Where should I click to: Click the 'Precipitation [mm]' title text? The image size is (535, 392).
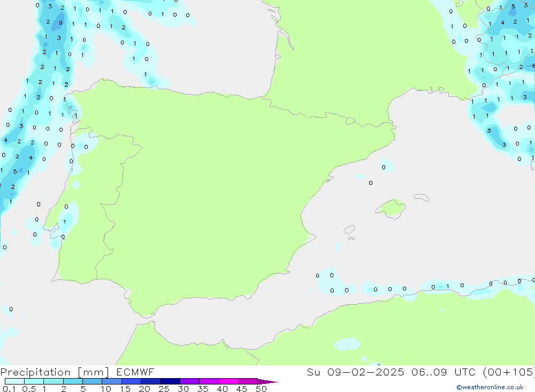click(x=55, y=372)
